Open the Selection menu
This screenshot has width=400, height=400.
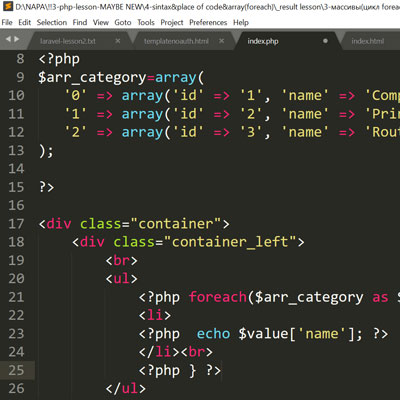[52, 22]
